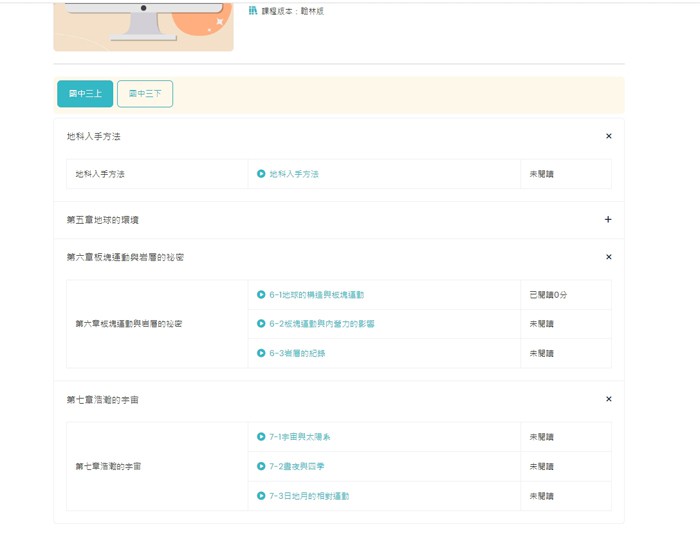Click play icon beside 地科入手方法 lesson
This screenshot has height=540, width=700.
coord(261,174)
